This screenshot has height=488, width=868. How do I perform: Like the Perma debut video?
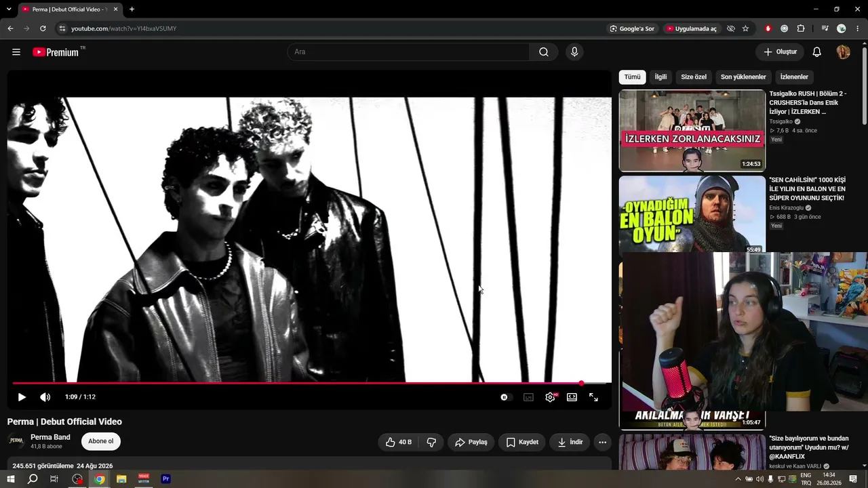point(399,442)
